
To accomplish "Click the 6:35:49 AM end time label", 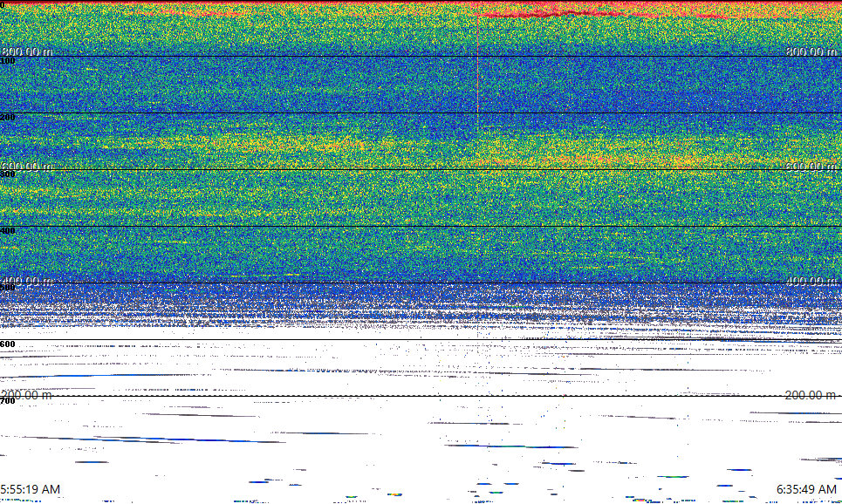I will point(806,489).
